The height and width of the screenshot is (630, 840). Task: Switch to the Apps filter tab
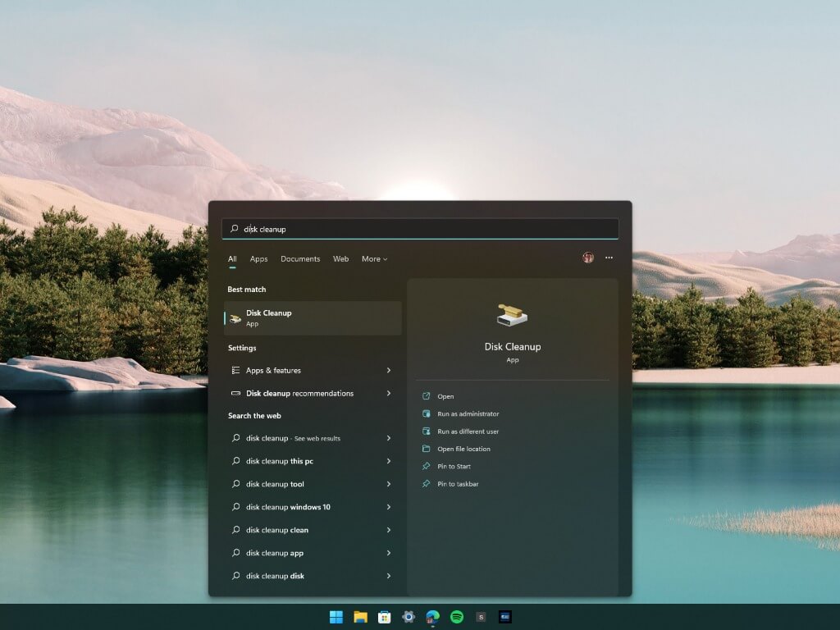click(x=258, y=259)
